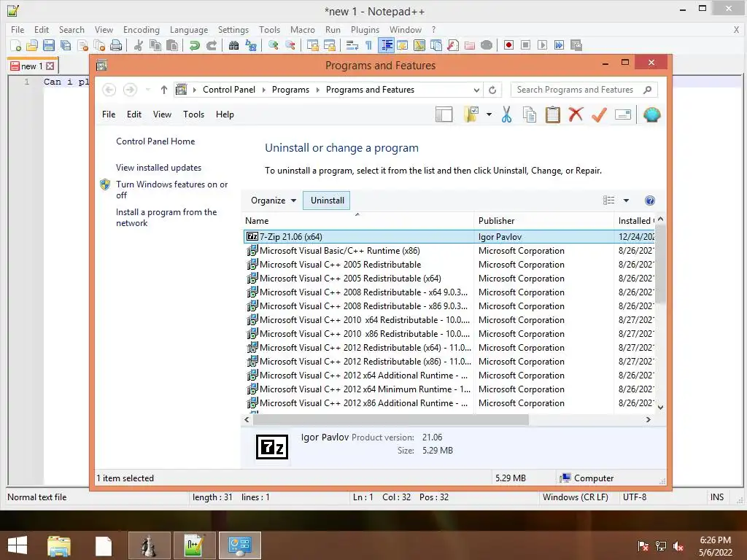Click the preview pane layout icon

pyautogui.click(x=444, y=114)
